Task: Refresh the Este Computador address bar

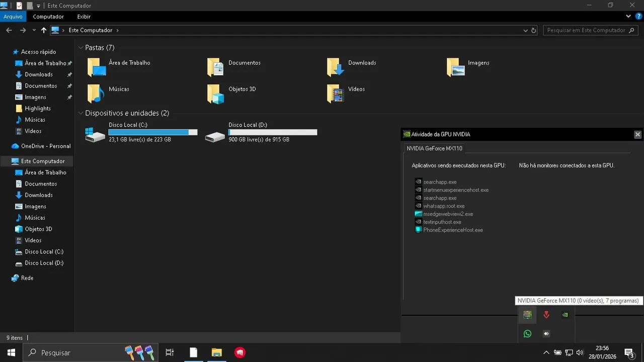Action: pyautogui.click(x=533, y=30)
